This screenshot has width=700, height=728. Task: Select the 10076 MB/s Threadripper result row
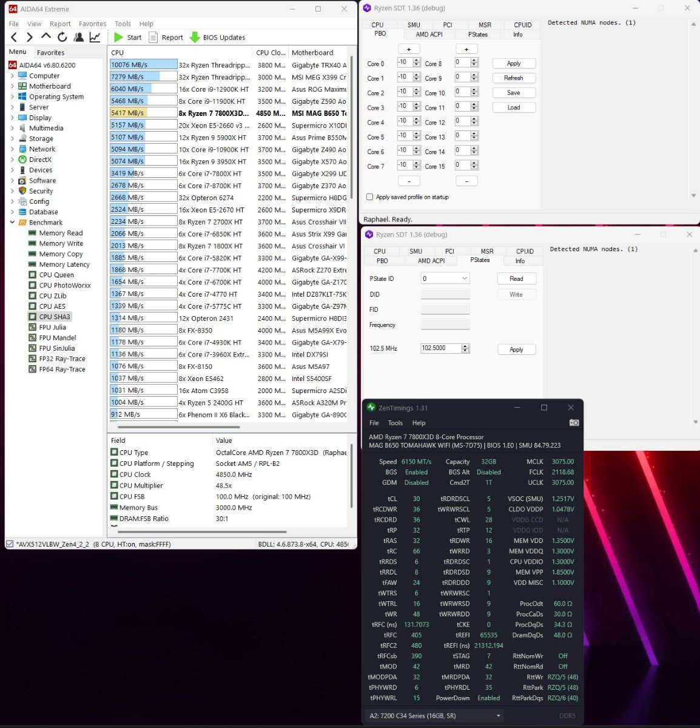[x=229, y=65]
